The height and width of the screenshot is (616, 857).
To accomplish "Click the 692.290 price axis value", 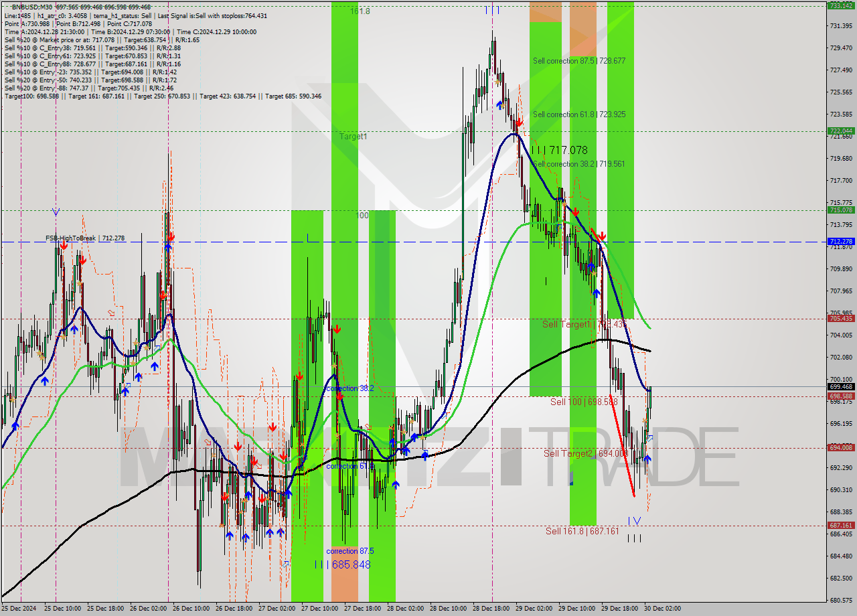I will (841, 467).
